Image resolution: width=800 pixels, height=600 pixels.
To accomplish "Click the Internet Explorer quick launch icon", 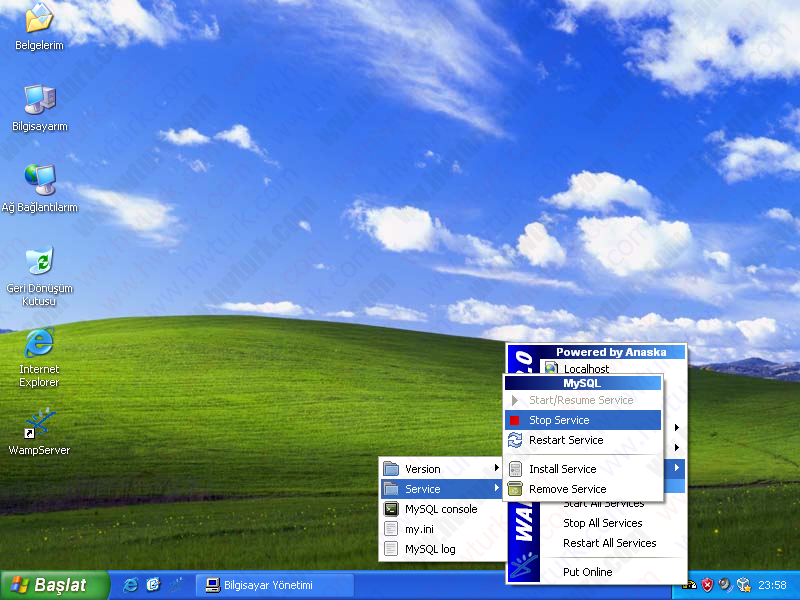I will pos(130,585).
